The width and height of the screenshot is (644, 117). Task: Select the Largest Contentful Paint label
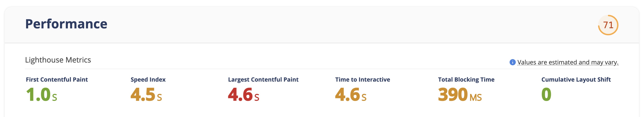click(263, 79)
